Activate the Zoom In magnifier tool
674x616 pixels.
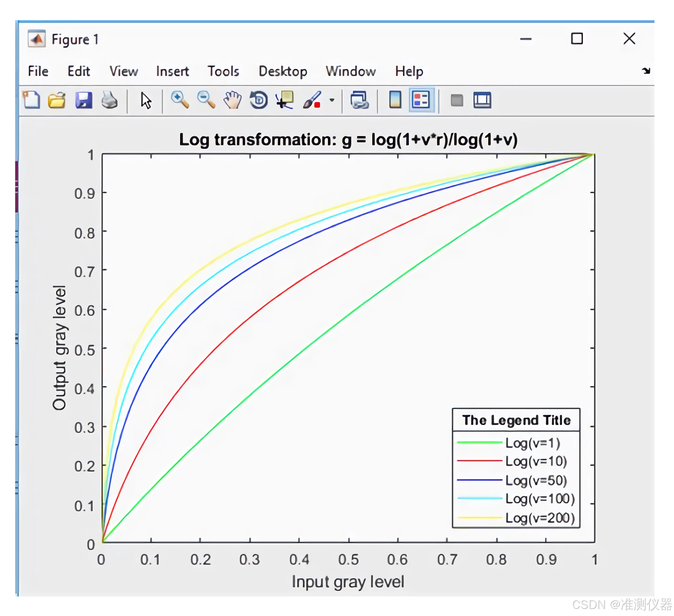click(x=179, y=100)
